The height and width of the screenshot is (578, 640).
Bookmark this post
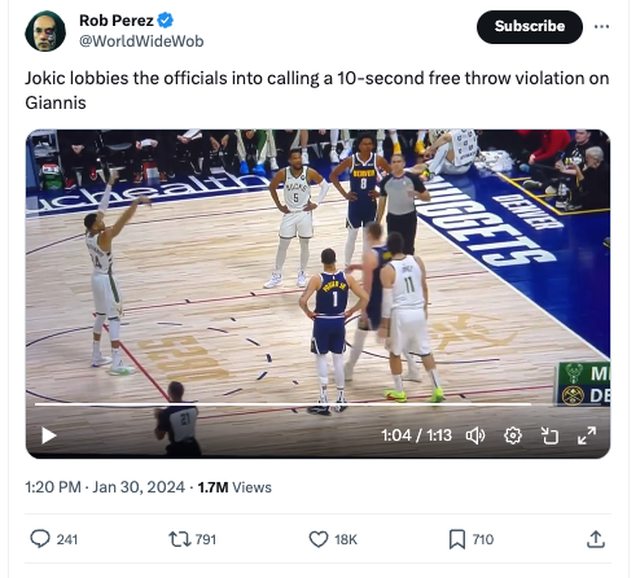(457, 539)
